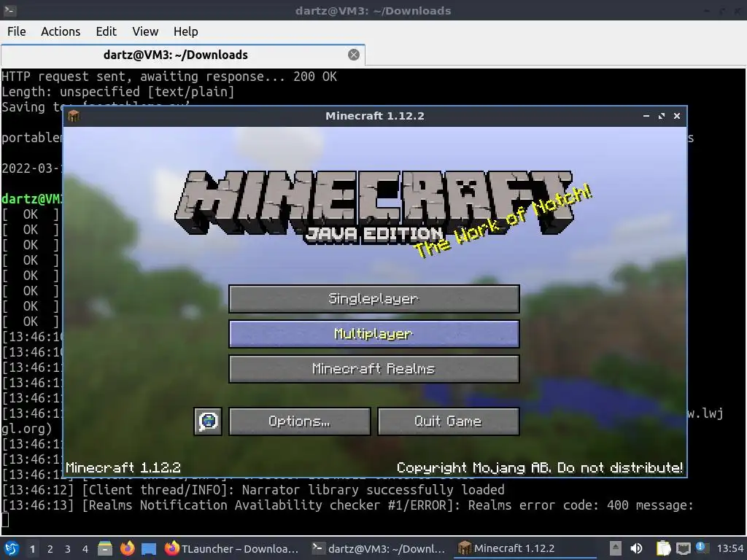Viewport: 747px width, 560px height.
Task: Launch Firefox from the taskbar quick launch
Action: 127,548
